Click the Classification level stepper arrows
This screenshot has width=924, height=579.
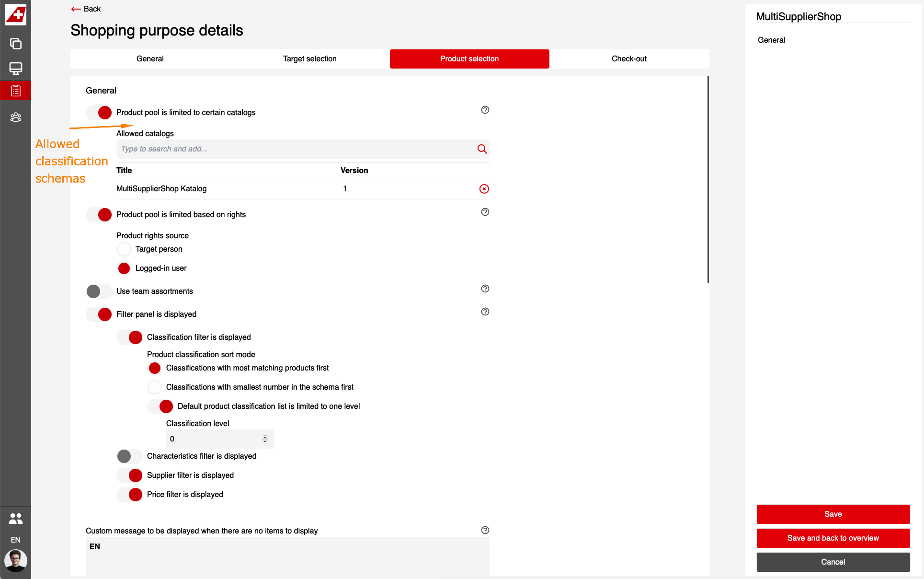click(x=265, y=439)
